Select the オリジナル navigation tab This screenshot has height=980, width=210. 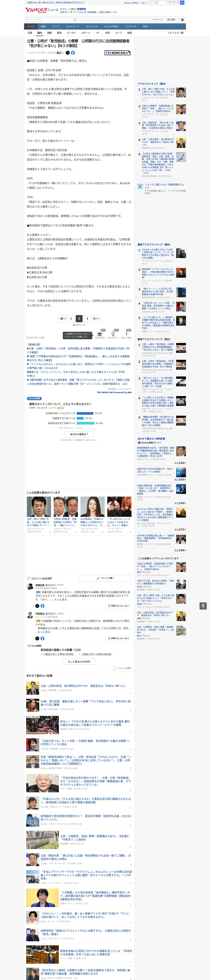(x=92, y=27)
